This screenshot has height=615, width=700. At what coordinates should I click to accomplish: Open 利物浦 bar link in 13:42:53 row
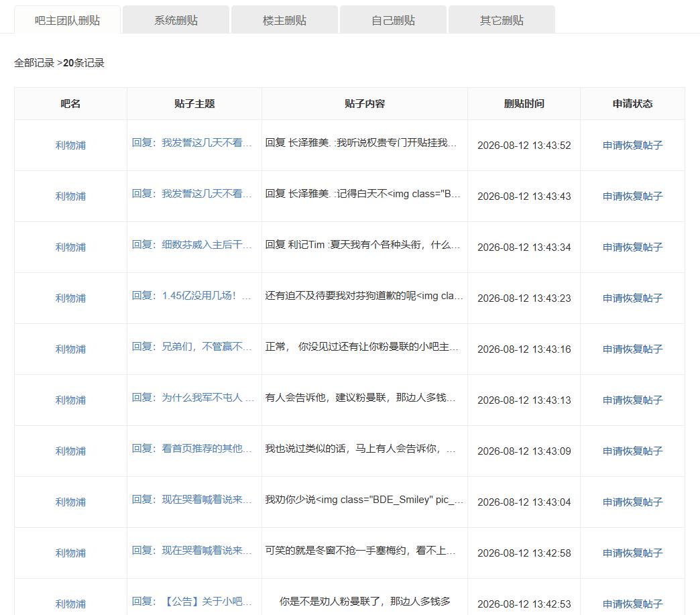pyautogui.click(x=70, y=604)
